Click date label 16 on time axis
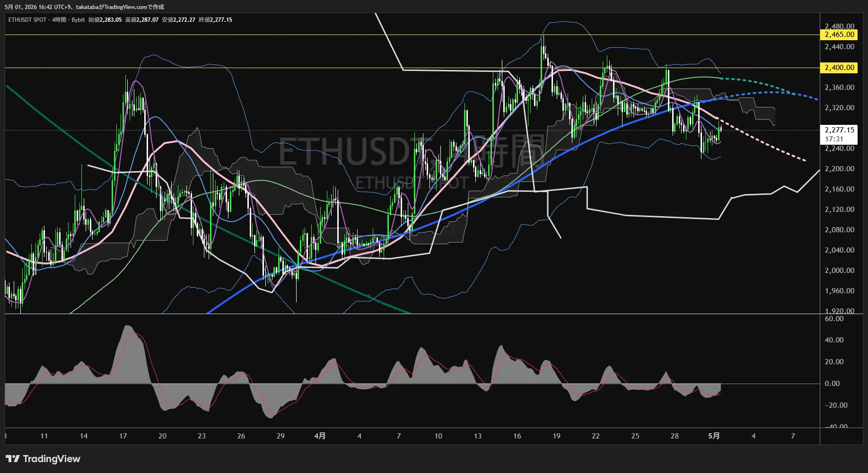 coord(517,436)
